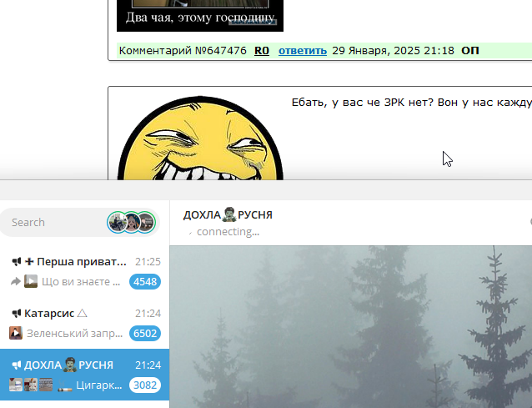This screenshot has width=532, height=408.
Task: Click the triangle symbol after Катарсис
Action: pyautogui.click(x=82, y=314)
